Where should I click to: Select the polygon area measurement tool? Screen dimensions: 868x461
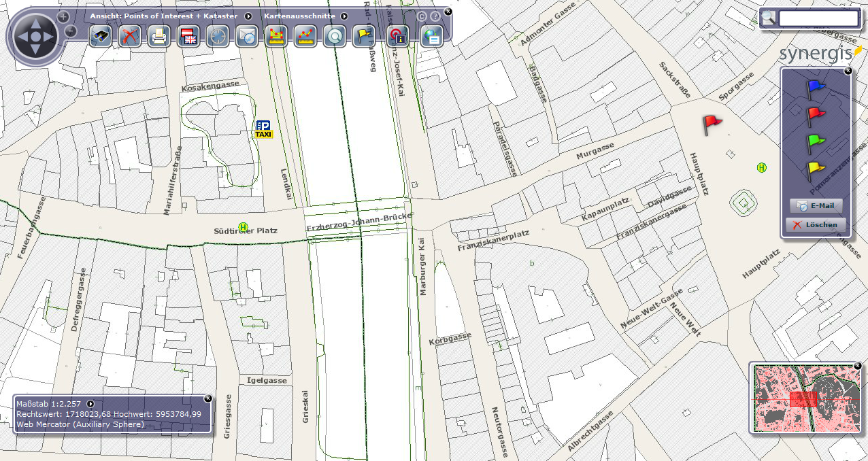276,37
